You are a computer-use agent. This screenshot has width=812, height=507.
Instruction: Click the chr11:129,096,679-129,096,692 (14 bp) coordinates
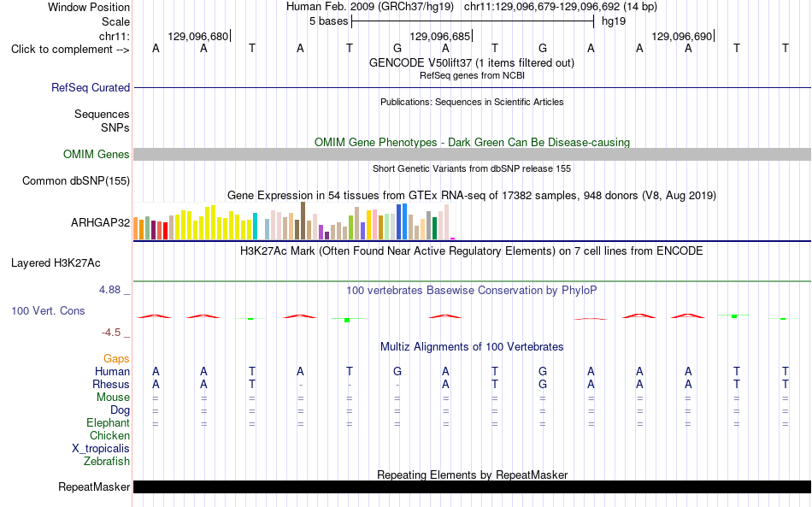tap(561, 7)
